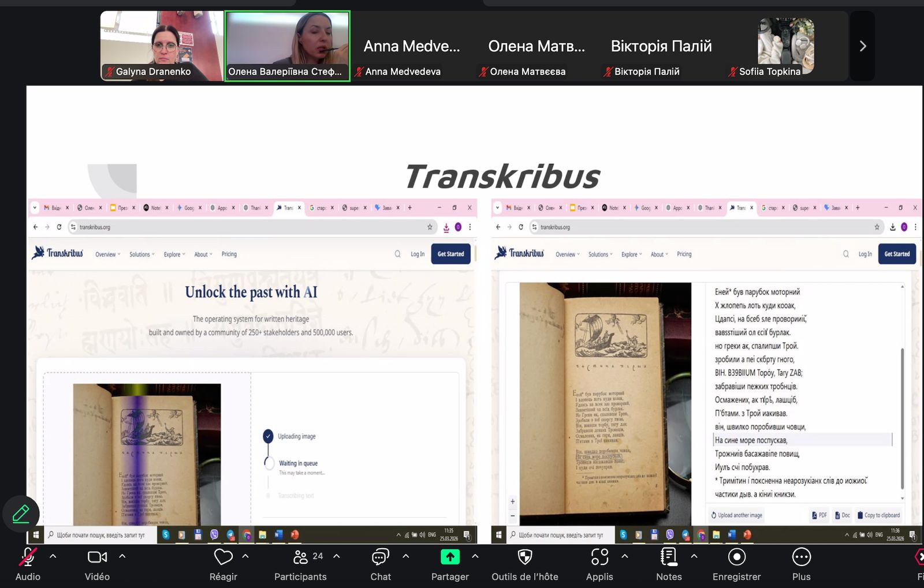Expand video options arrow beside Vidéo
924x588 pixels.
(x=122, y=556)
